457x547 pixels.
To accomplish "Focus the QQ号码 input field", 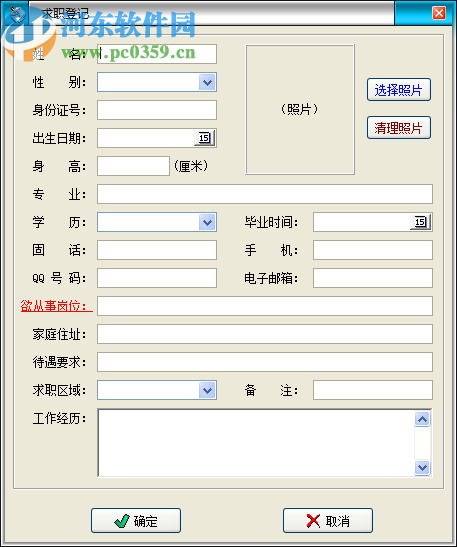I will click(x=157, y=278).
